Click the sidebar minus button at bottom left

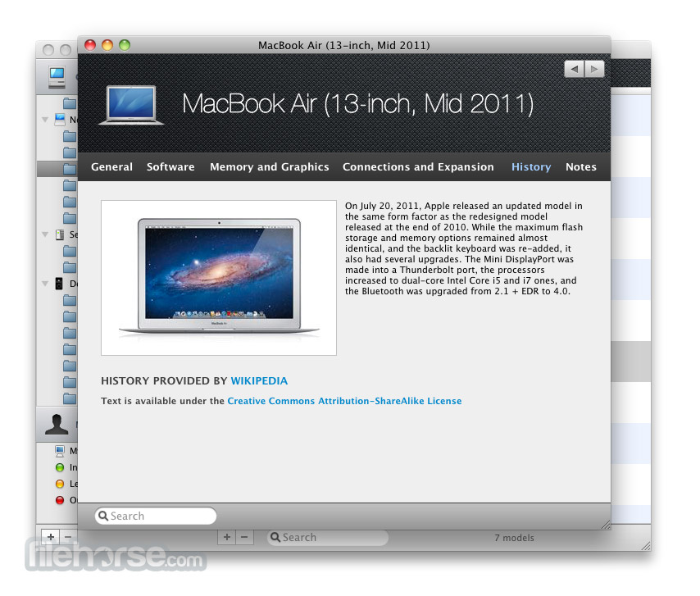coord(68,537)
